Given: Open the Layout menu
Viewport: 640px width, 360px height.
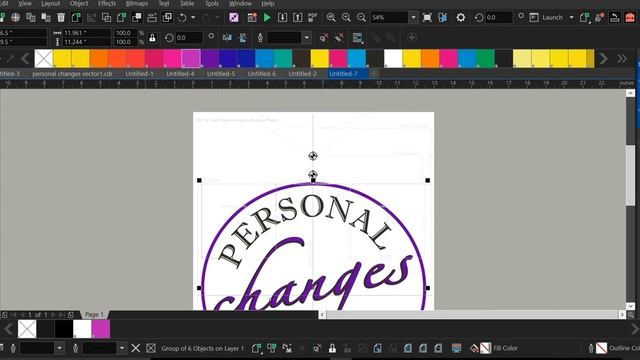Looking at the screenshot, I should [x=51, y=4].
